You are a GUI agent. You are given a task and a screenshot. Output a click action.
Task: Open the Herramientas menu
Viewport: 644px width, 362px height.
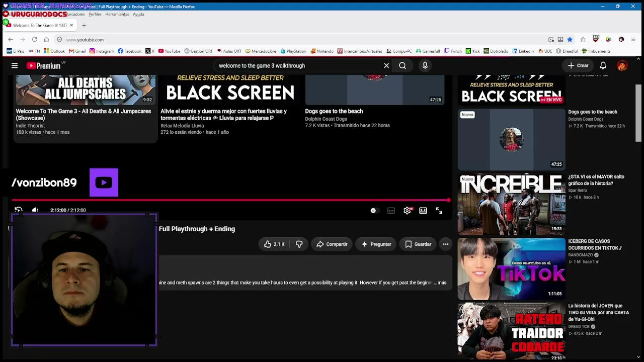(117, 14)
